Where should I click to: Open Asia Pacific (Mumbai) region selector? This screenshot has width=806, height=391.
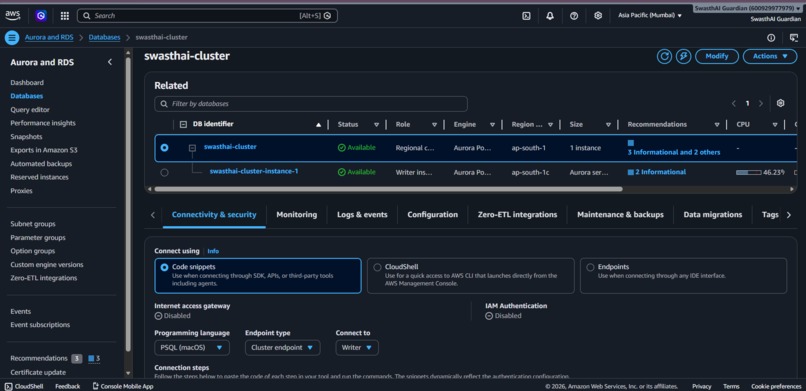coord(650,16)
